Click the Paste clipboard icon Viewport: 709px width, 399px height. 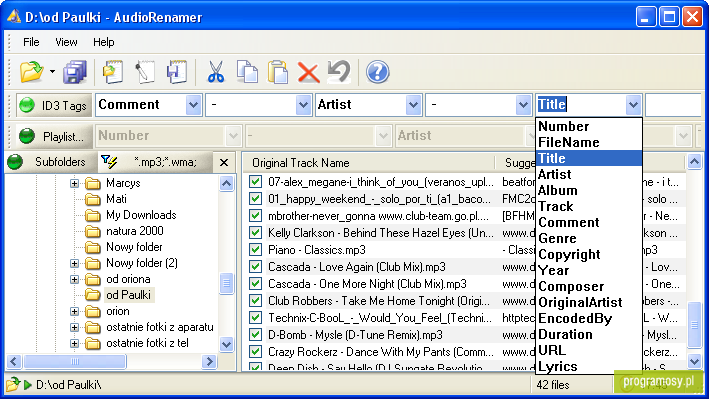pyautogui.click(x=278, y=72)
